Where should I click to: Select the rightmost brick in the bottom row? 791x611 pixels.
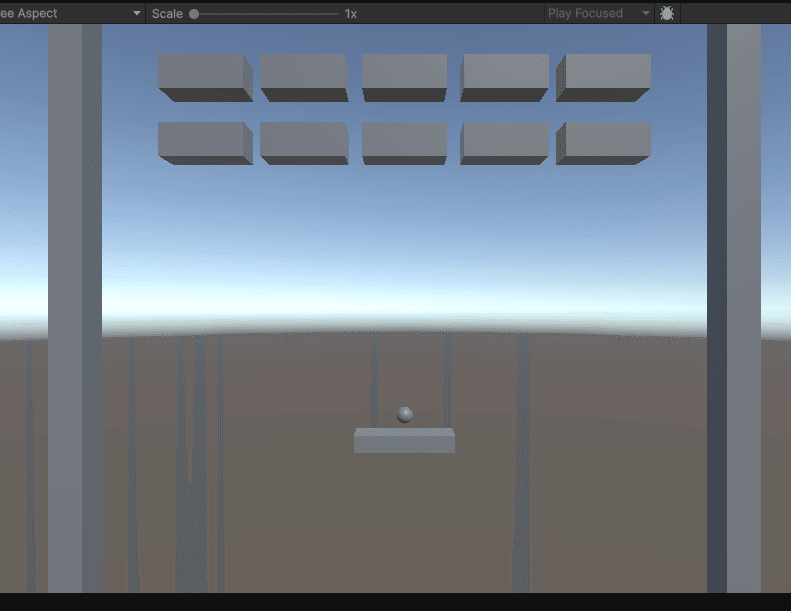[x=603, y=143]
